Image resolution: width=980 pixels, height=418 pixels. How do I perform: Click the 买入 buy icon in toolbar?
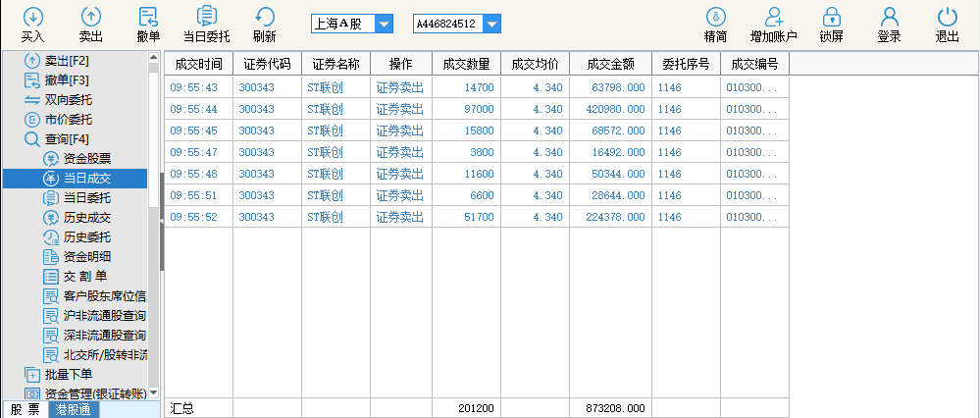coord(32,25)
